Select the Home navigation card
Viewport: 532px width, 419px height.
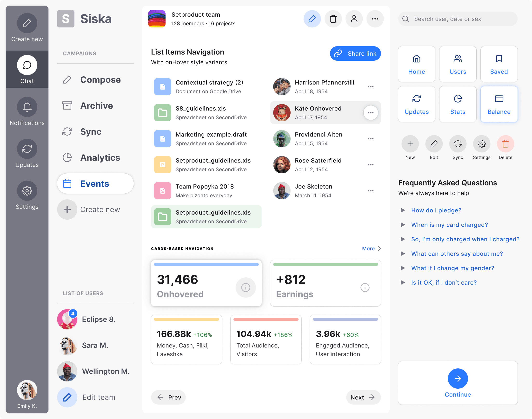click(416, 64)
